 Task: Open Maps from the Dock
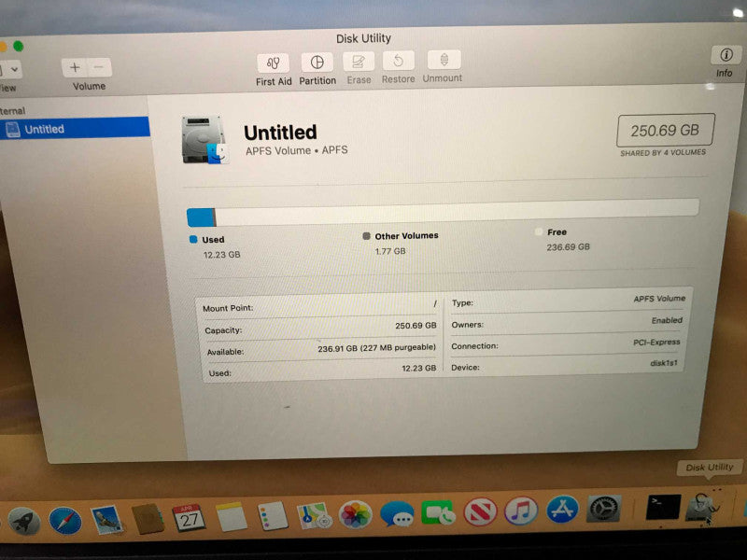(314, 516)
